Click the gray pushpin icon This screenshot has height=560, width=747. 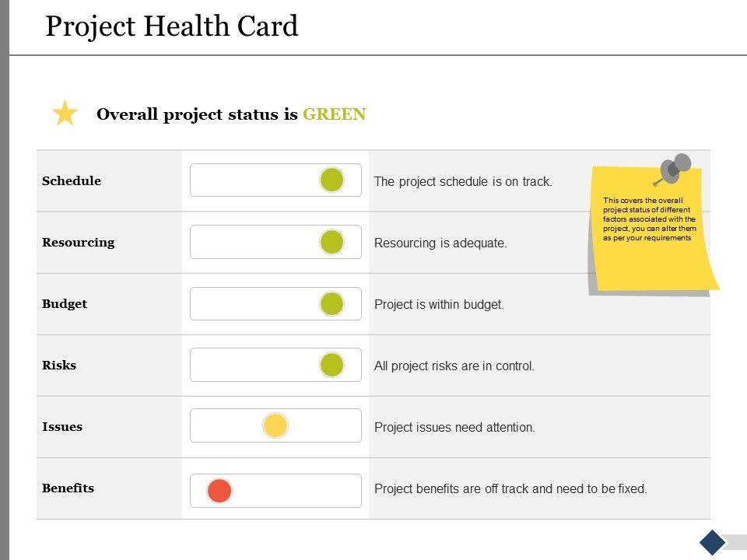pos(674,168)
